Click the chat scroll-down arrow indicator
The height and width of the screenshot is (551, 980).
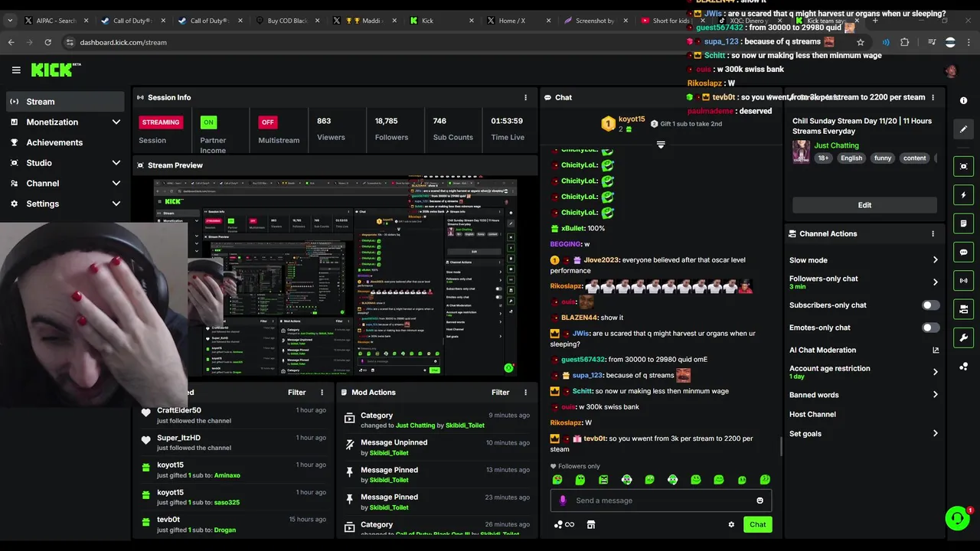tap(661, 145)
